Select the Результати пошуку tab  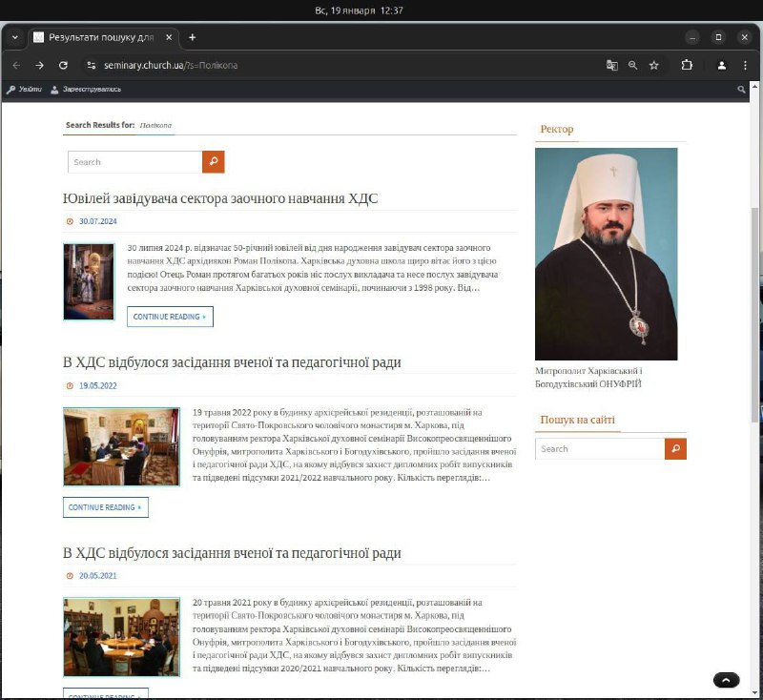(103, 37)
